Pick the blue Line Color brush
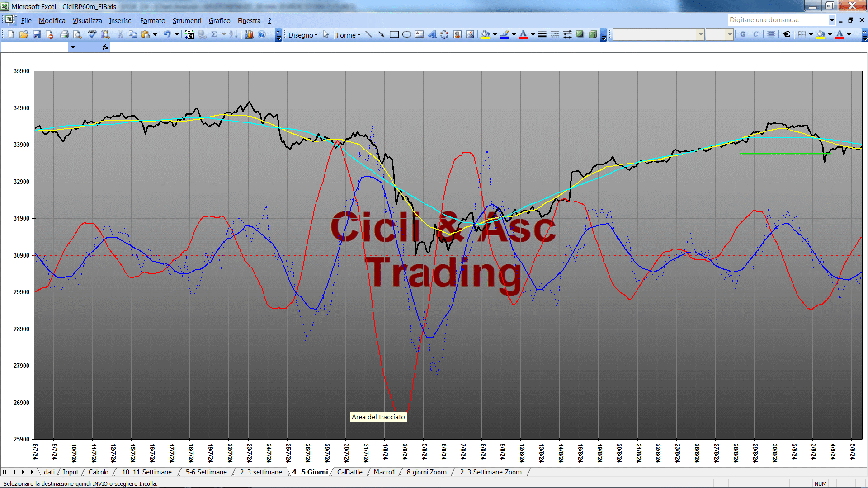The image size is (868, 488). [x=505, y=35]
